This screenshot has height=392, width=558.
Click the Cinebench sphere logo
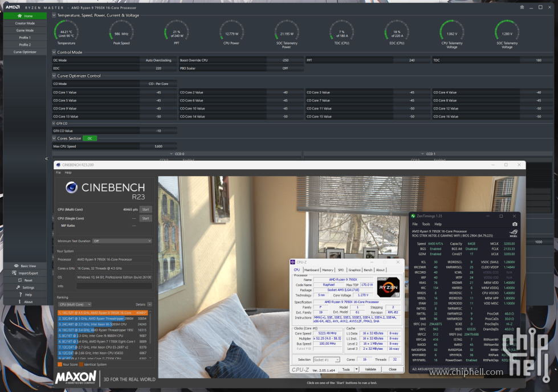(x=71, y=187)
